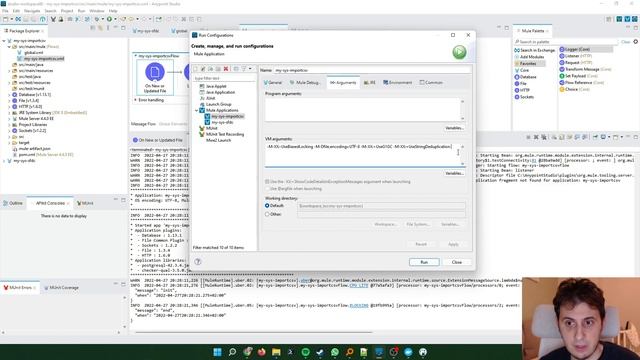Click the Run button in dialog
Viewport: 640px width, 360px height.
pyautogui.click(x=424, y=262)
